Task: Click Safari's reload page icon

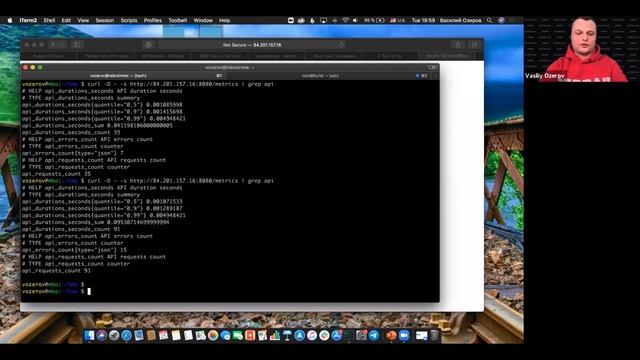Action: (341, 45)
